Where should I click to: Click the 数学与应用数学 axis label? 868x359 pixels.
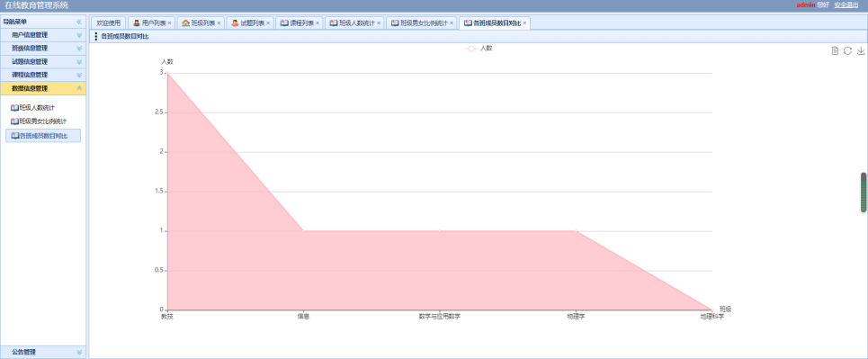440,317
